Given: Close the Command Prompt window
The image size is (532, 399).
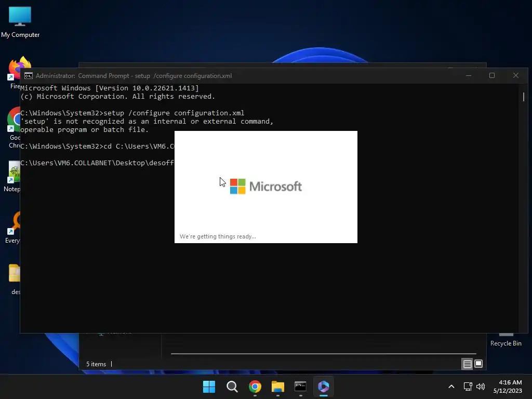Looking at the screenshot, I should click(516, 76).
